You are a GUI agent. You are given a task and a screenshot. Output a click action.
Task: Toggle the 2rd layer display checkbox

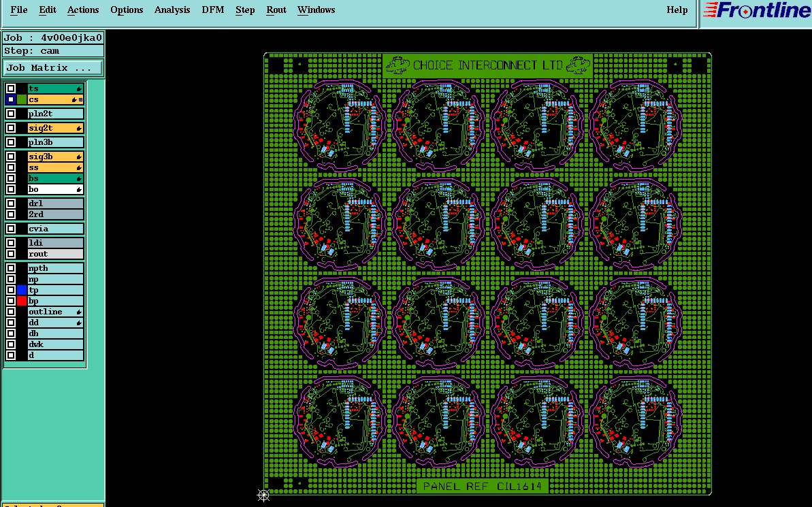pos(11,214)
